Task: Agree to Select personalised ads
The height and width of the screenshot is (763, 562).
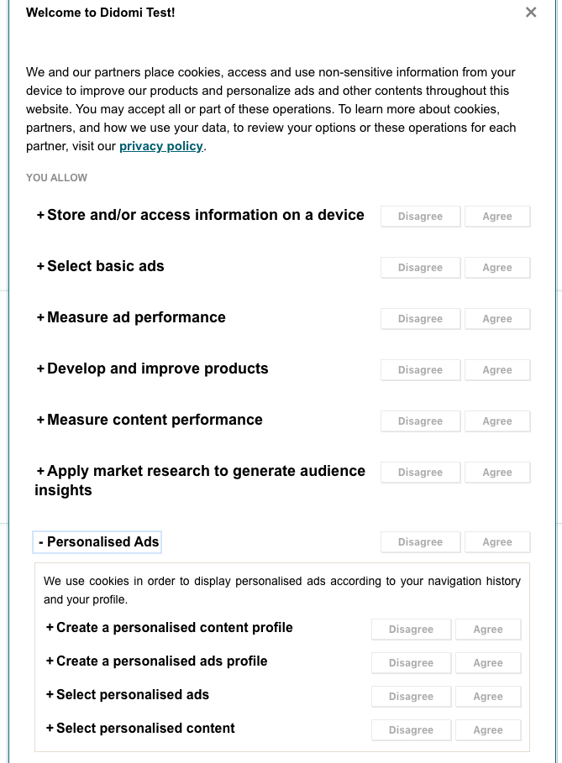Action: coord(488,696)
